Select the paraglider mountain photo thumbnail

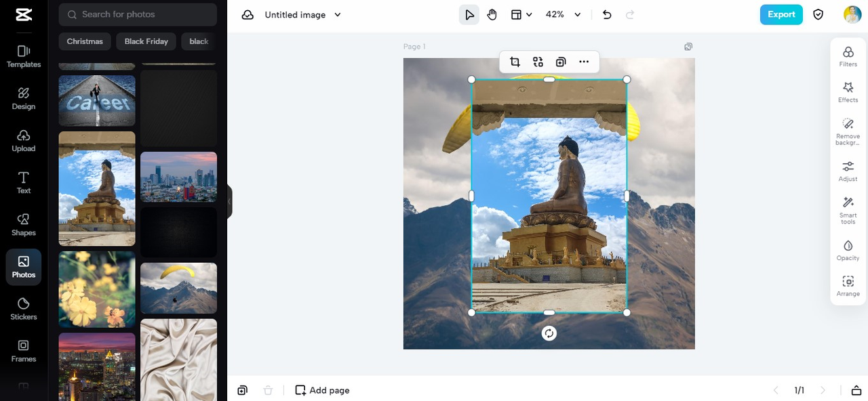pos(178,288)
